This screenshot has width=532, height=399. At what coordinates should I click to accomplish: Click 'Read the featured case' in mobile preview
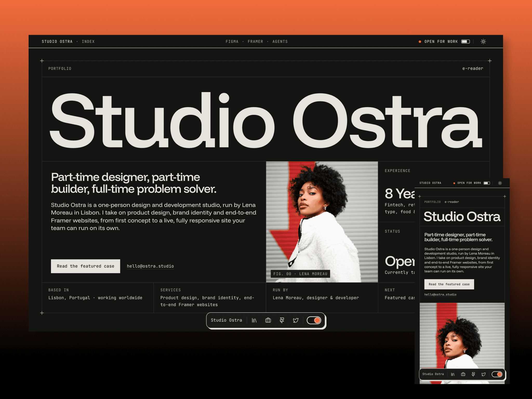click(449, 284)
